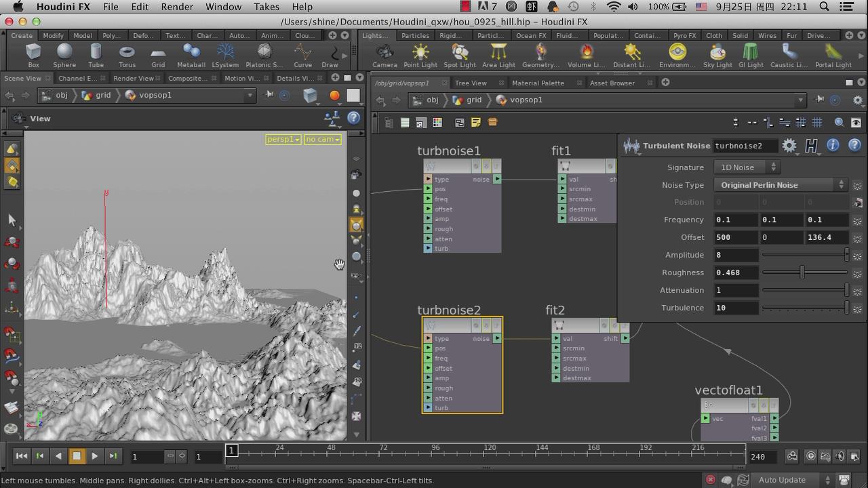Viewport: 868px width, 488px height.
Task: Select the Metaball shelf tool
Action: point(191,56)
